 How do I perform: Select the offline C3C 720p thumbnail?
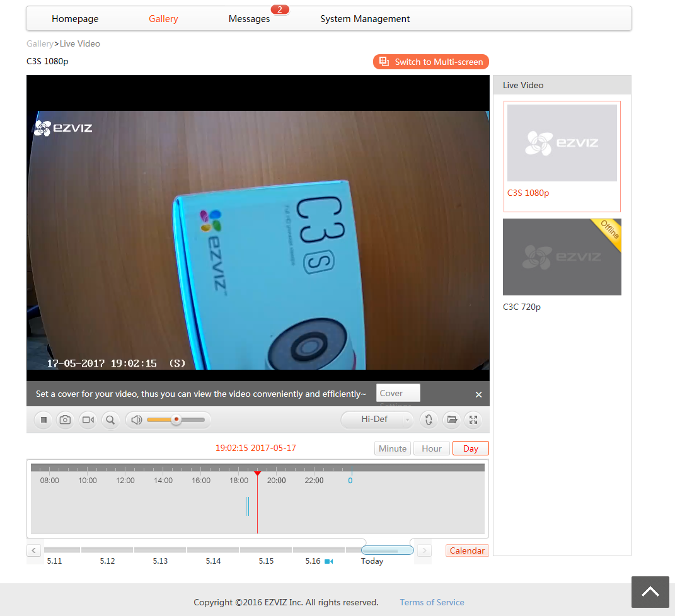tap(562, 257)
